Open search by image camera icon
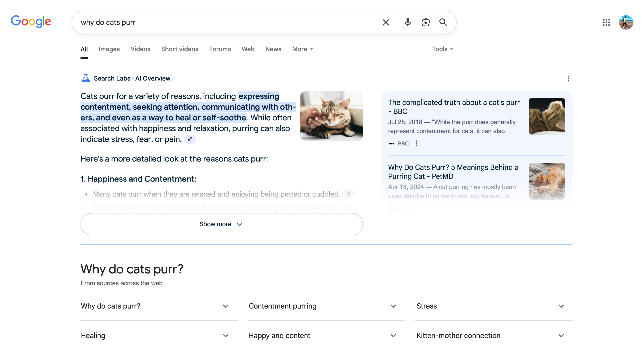The width and height of the screenshot is (644, 362). pos(426,22)
